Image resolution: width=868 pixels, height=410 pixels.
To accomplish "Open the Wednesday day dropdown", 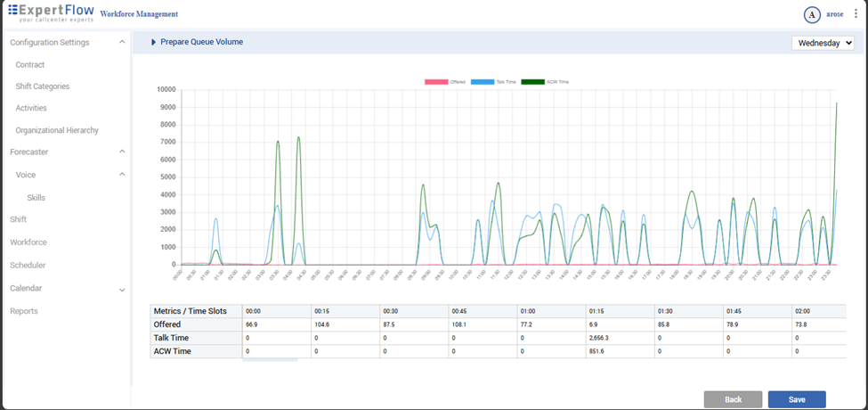I will (823, 43).
